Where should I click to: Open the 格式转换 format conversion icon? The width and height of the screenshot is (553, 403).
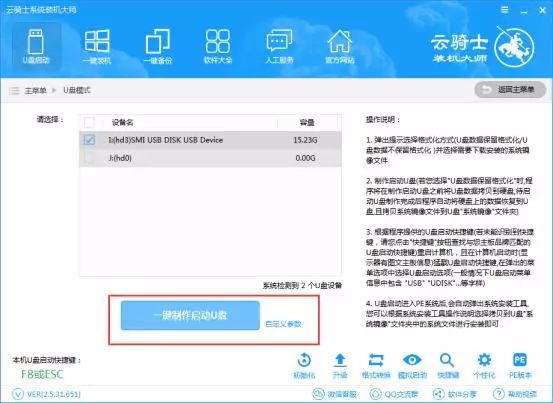click(x=376, y=366)
